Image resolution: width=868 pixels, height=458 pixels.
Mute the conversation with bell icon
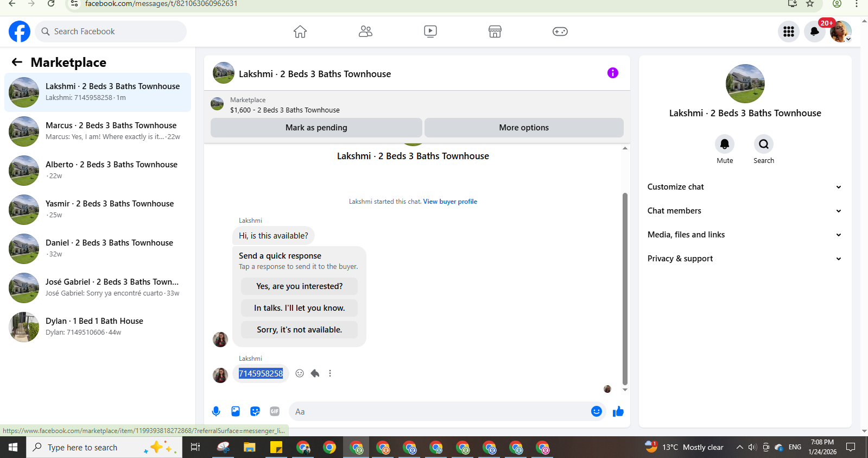(725, 144)
